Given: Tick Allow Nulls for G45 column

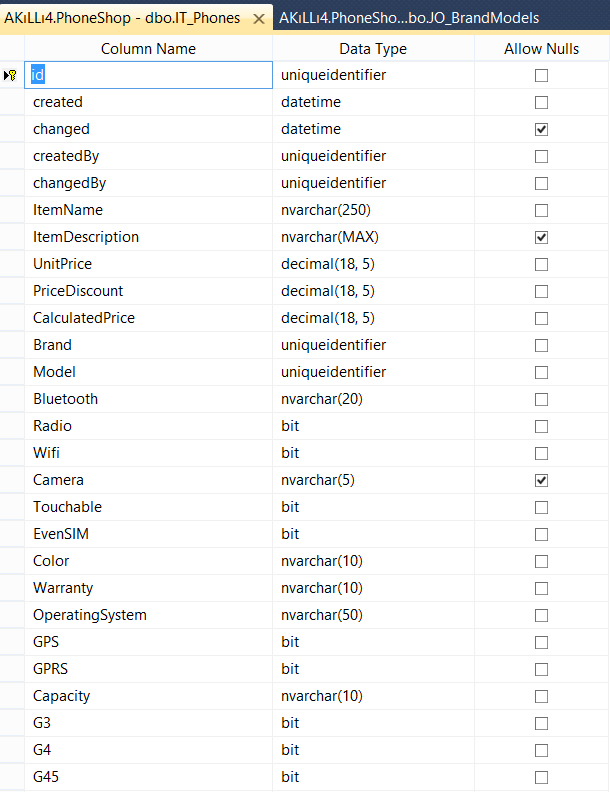Looking at the screenshot, I should [x=541, y=777].
